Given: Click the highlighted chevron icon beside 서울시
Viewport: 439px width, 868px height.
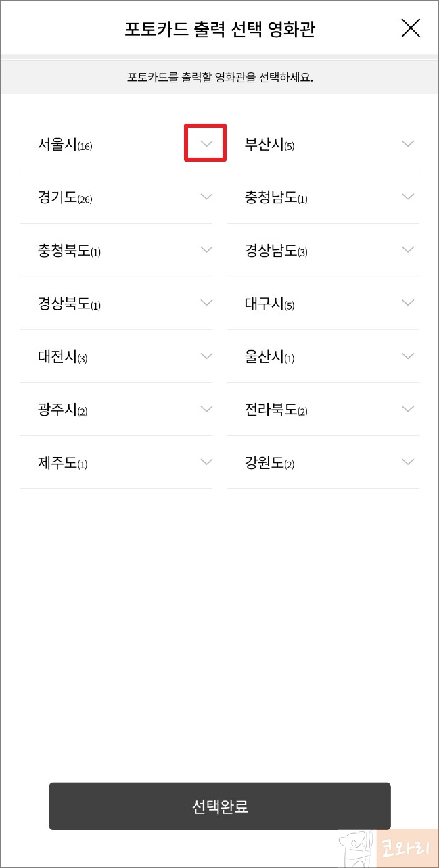Looking at the screenshot, I should pos(205,143).
